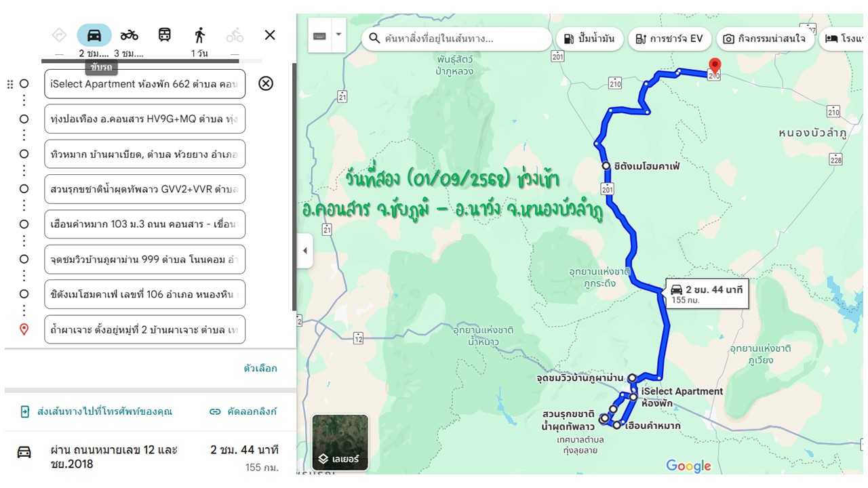868x488 pixels.
Task: Open the input tools dropdown arrow
Action: 338,34
